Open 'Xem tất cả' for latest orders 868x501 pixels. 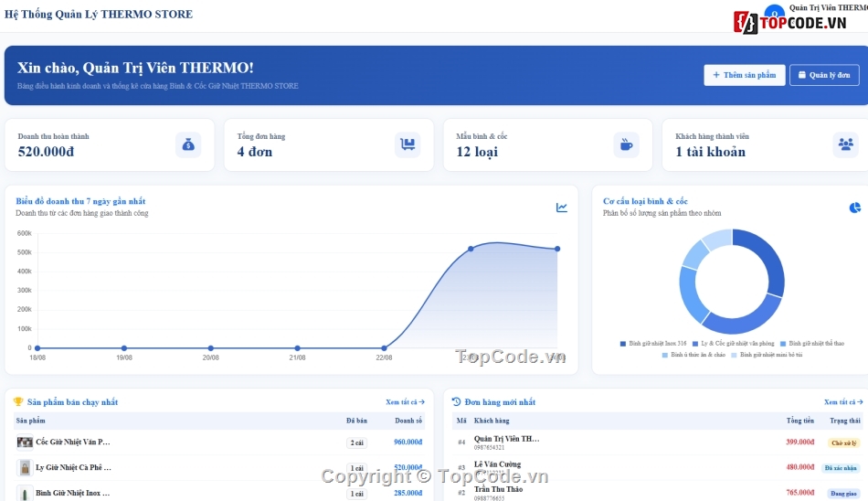[x=843, y=401]
